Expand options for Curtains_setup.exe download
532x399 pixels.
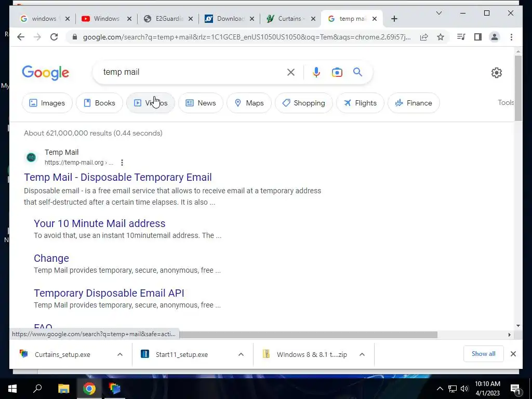tap(120, 354)
